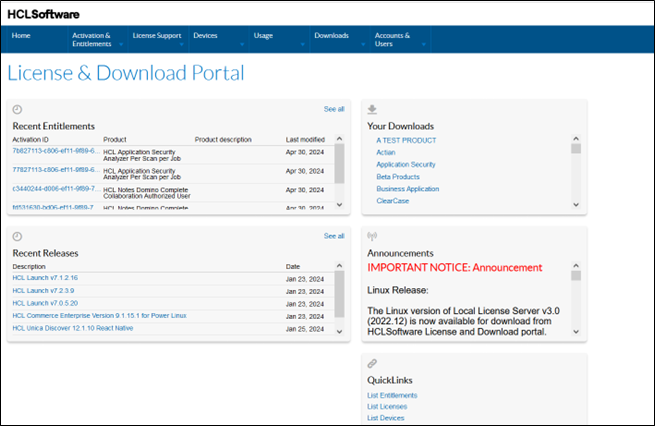The height and width of the screenshot is (426, 655).
Task: Click the Activation ID column header
Action: [x=30, y=139]
